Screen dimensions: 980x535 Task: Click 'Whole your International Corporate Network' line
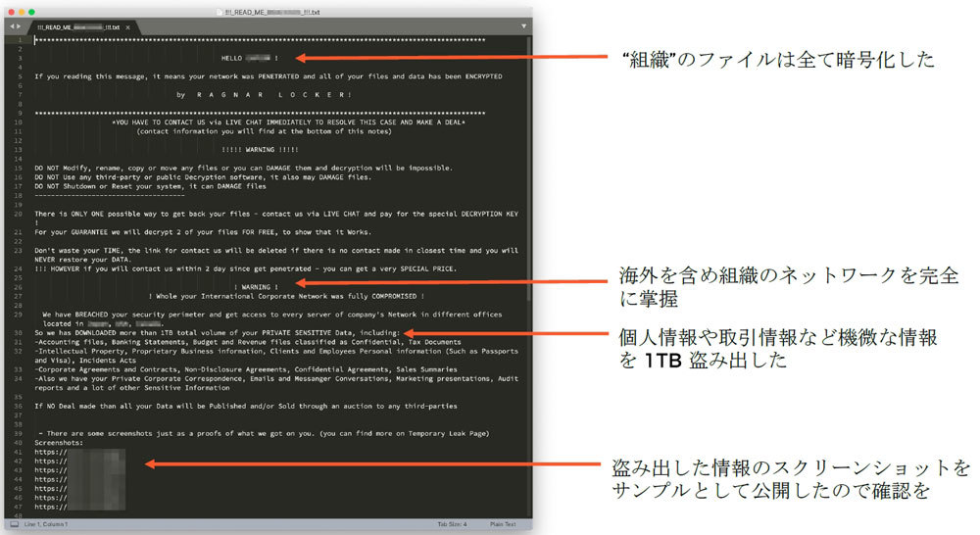click(286, 296)
